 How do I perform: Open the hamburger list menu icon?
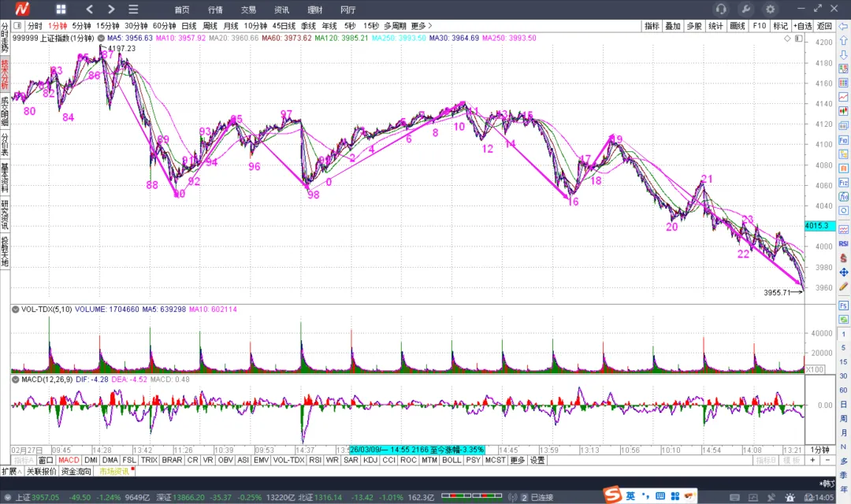[x=133, y=9]
